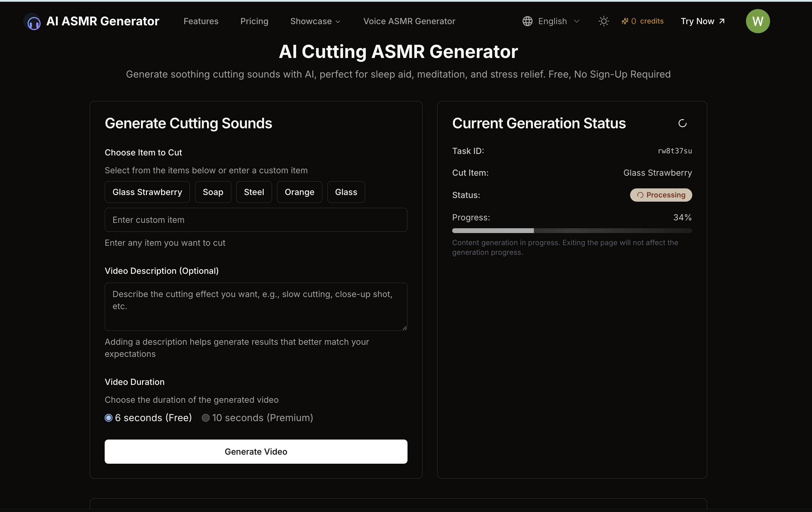Click the Choose Item to Cut label
This screenshot has height=512, width=812.
tap(143, 152)
